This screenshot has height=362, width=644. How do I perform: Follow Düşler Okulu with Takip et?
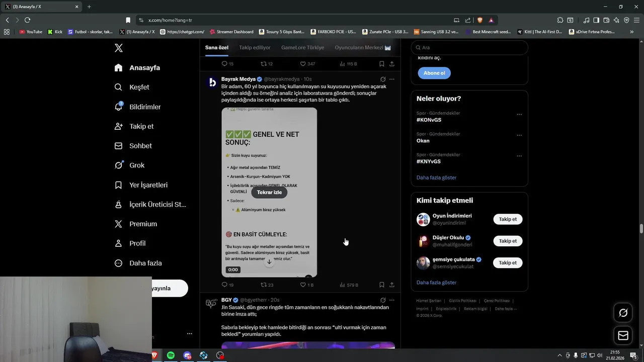coord(508,241)
